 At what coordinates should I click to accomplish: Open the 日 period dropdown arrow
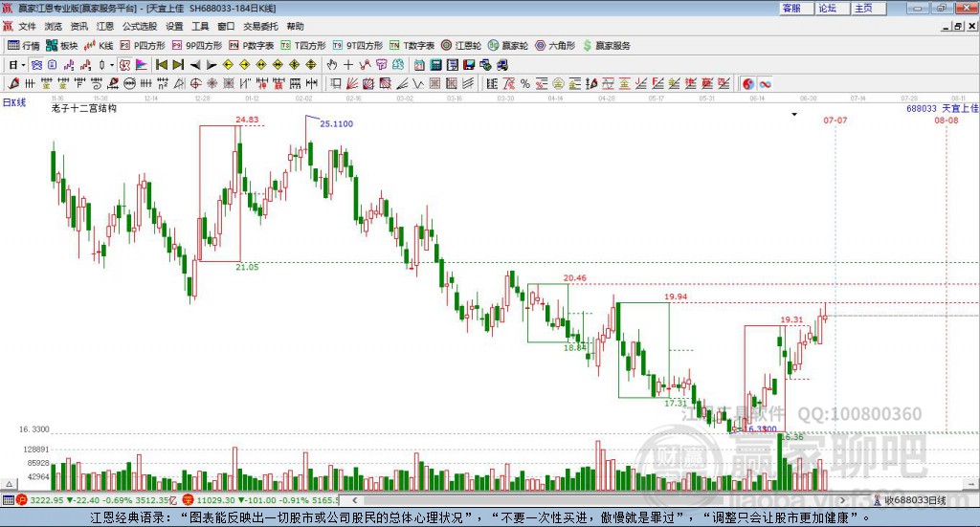coord(23,65)
